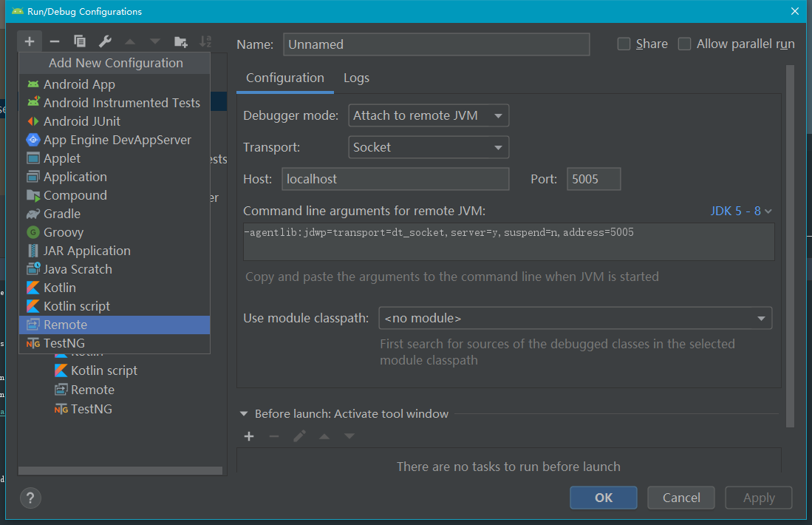Expand the Use module classpath dropdown
The height and width of the screenshot is (525, 812).
pyautogui.click(x=575, y=319)
